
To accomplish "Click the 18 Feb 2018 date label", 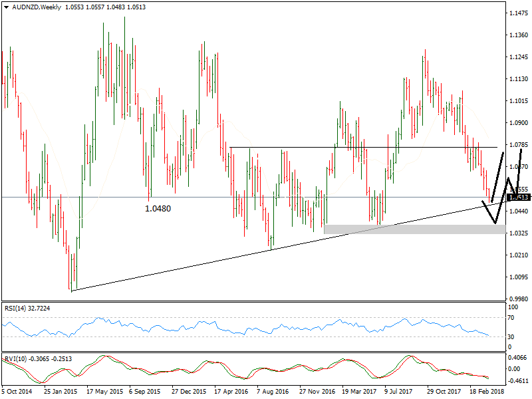I will (487, 392).
